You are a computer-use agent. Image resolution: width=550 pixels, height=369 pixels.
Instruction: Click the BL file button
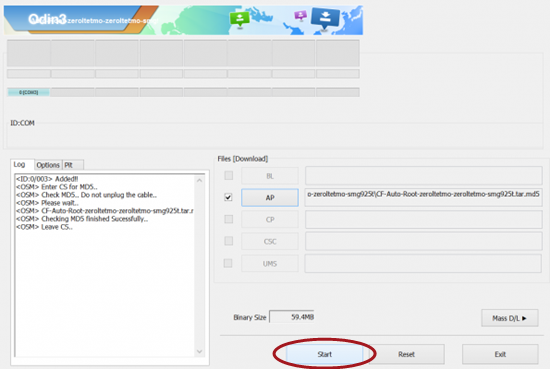[x=270, y=176]
